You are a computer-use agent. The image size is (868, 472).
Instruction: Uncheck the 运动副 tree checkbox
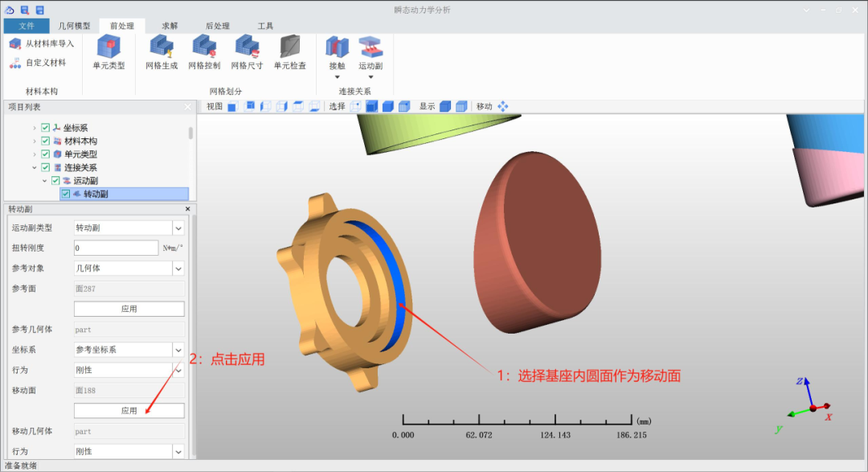point(55,181)
